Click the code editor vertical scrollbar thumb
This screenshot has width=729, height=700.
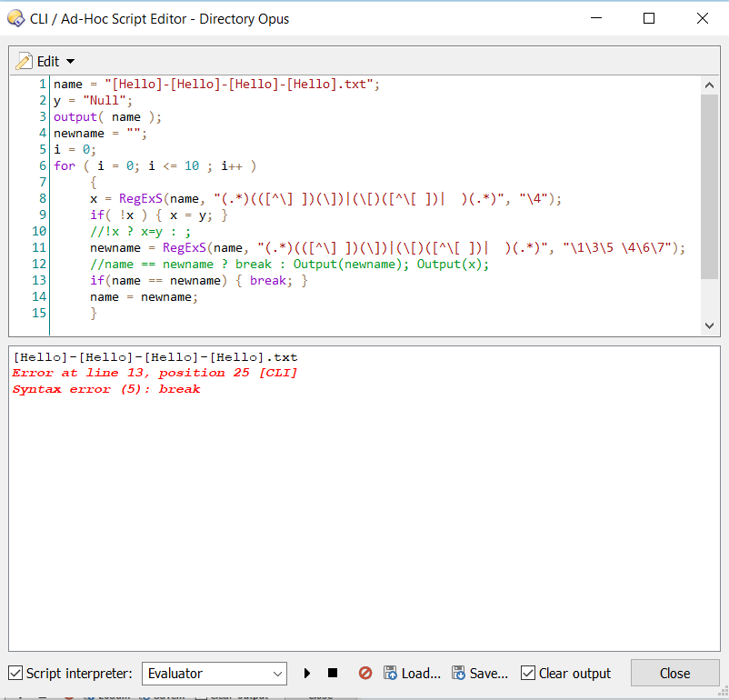709,186
